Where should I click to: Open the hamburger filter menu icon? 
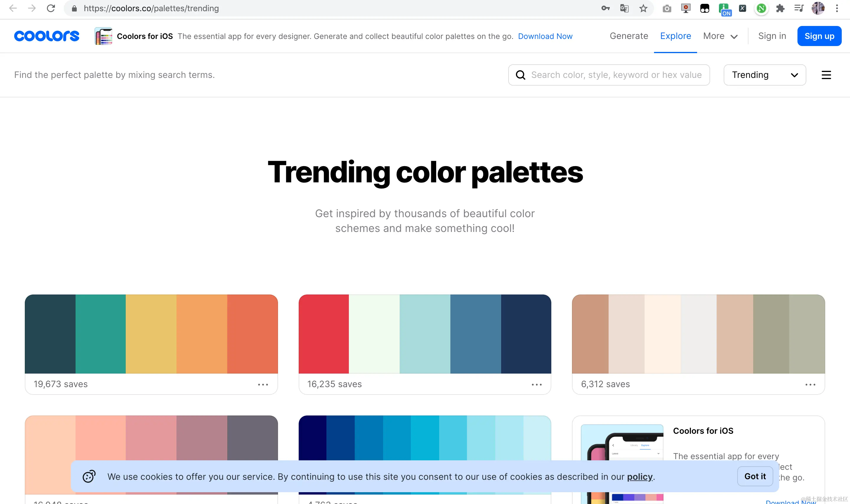(x=826, y=75)
